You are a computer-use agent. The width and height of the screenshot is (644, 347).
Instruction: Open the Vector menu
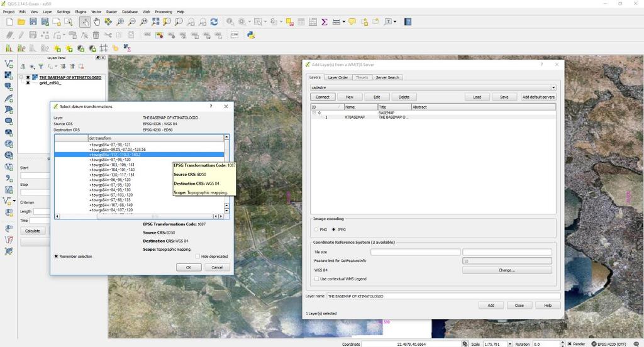pos(96,12)
